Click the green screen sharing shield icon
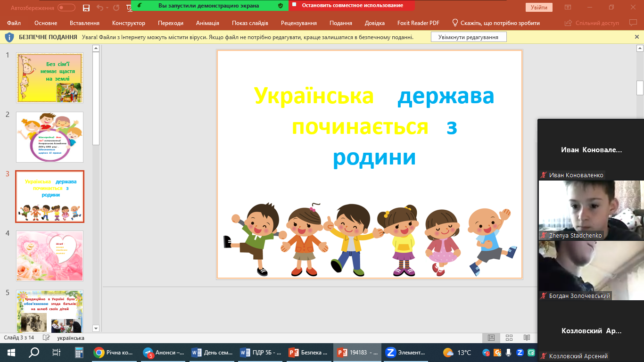The width and height of the screenshot is (644, 362). point(281,6)
